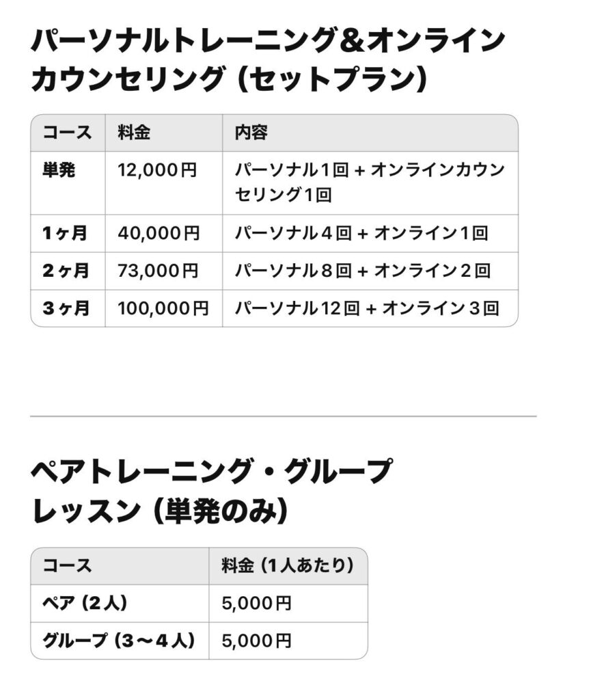591x700 pixels.
Task: Click the 12,000円 price cell
Action: (157, 170)
